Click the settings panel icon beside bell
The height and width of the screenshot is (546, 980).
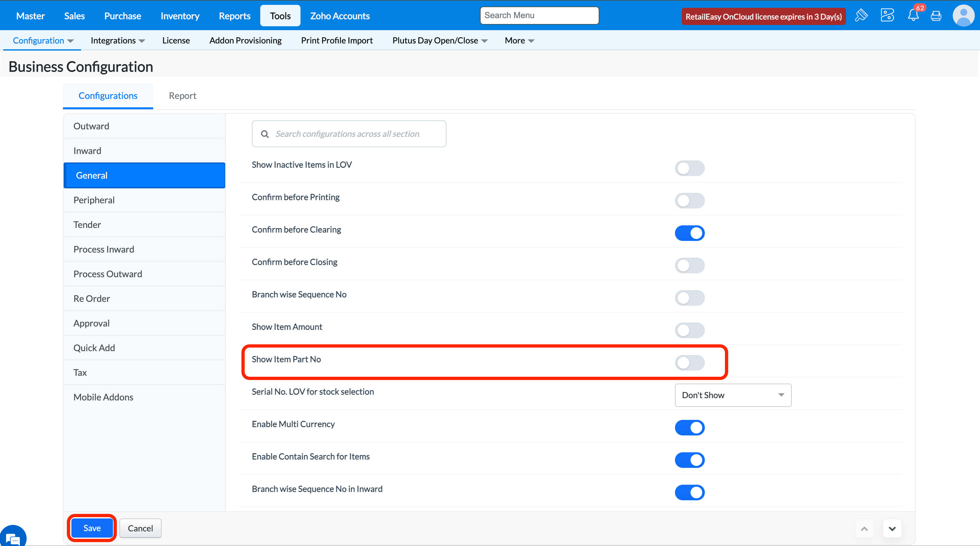point(887,16)
